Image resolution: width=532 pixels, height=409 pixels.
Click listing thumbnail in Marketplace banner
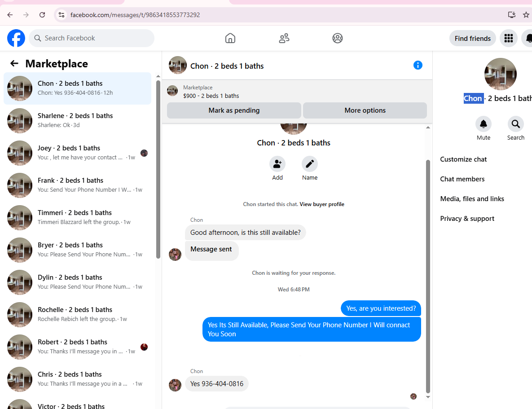172,91
